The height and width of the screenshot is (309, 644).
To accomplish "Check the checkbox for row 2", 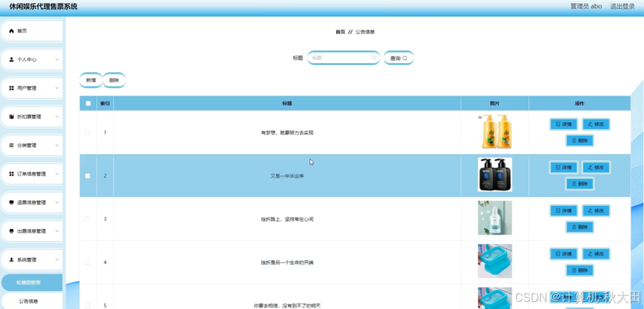I will pos(87,175).
